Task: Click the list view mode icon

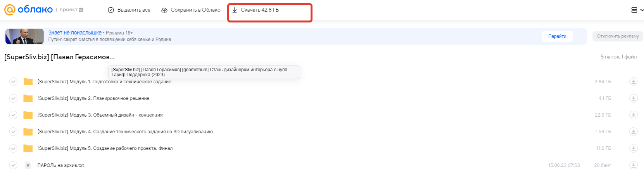Action: 634,10
